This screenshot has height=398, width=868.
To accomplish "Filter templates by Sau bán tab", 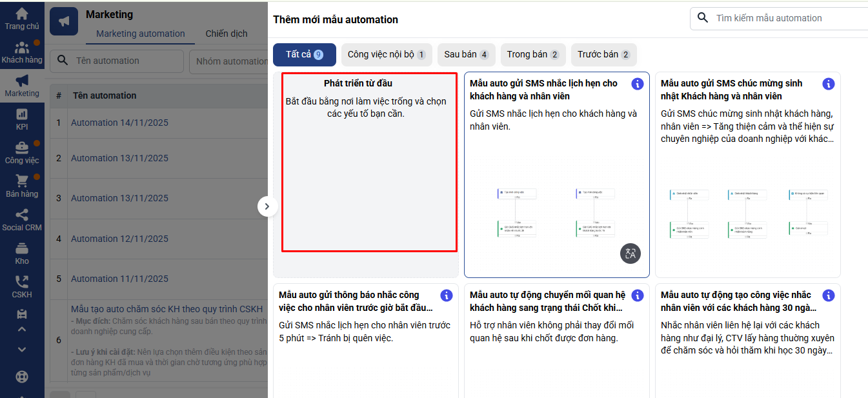I will (x=466, y=55).
